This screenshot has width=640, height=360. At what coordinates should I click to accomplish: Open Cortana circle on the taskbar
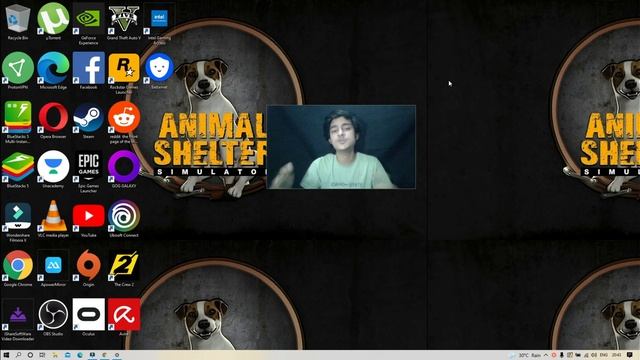coord(30,355)
